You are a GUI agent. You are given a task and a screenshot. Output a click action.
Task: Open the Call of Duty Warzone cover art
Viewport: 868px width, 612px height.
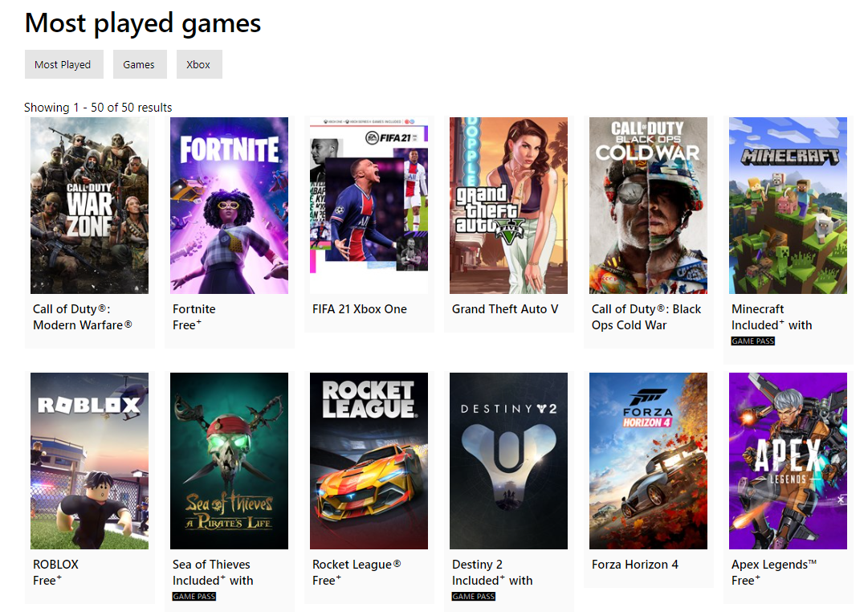coord(89,205)
